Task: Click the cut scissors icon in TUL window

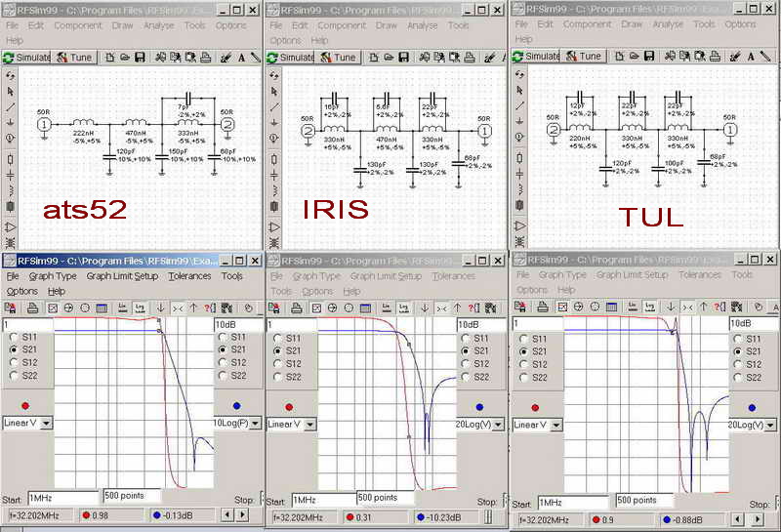Action: (x=670, y=56)
